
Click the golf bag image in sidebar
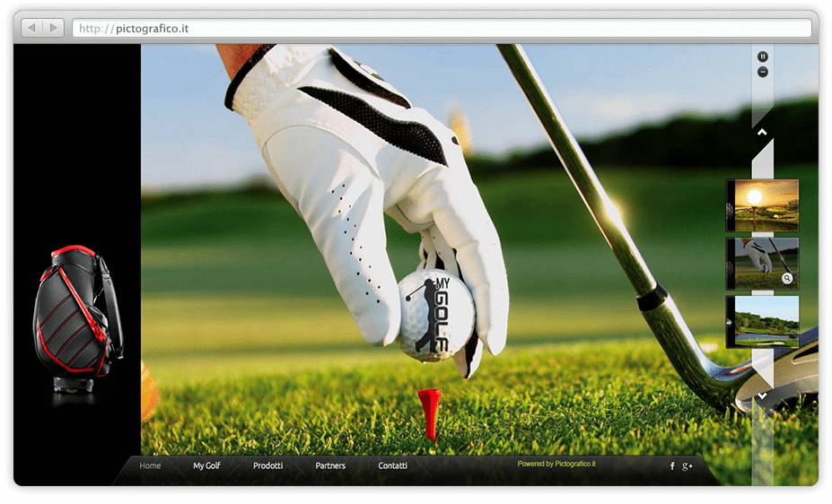click(x=78, y=319)
